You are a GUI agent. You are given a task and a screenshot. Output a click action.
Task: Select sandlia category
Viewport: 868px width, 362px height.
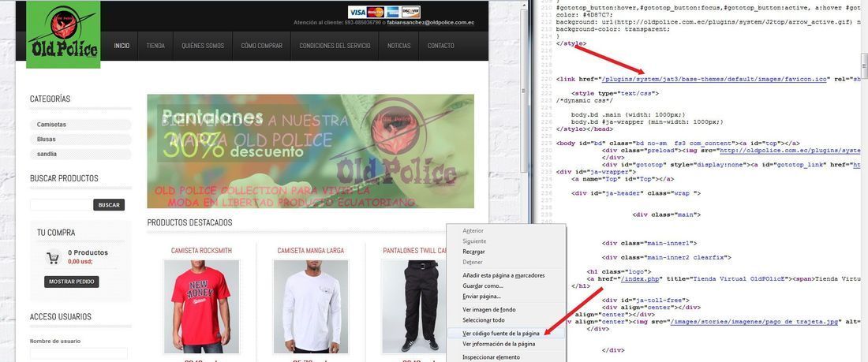[80, 155]
